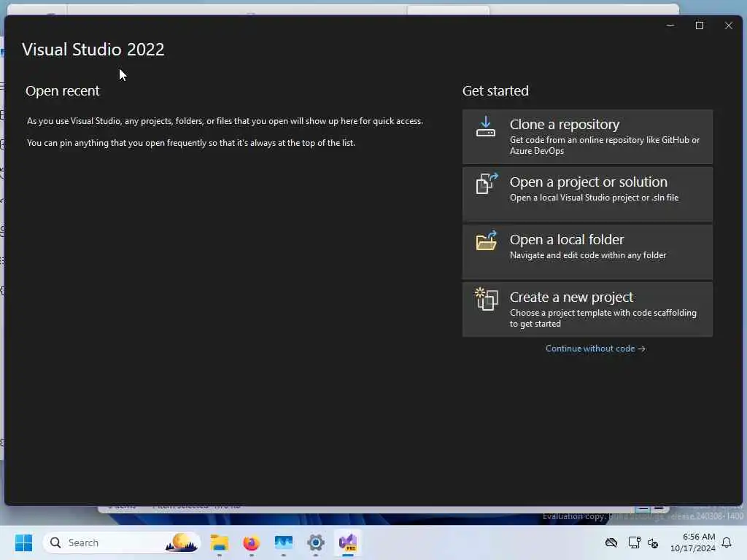Click the 'As you use Visual Studio' text
The width and height of the screenshot is (747, 560).
225,121
